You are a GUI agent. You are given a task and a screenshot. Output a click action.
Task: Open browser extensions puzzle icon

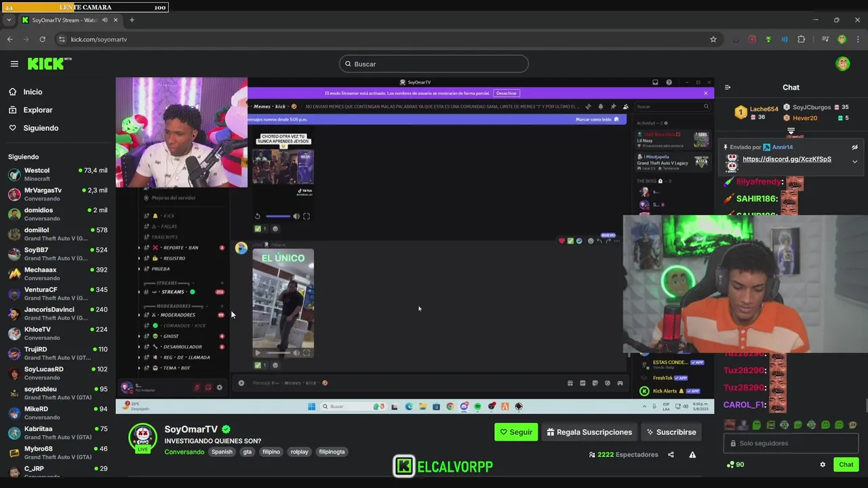click(801, 39)
